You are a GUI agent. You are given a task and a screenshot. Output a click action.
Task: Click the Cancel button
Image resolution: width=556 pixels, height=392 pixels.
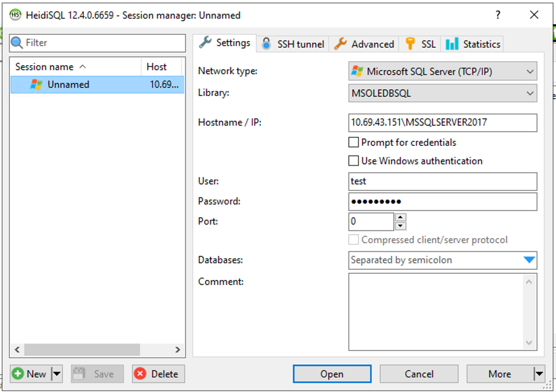point(418,374)
